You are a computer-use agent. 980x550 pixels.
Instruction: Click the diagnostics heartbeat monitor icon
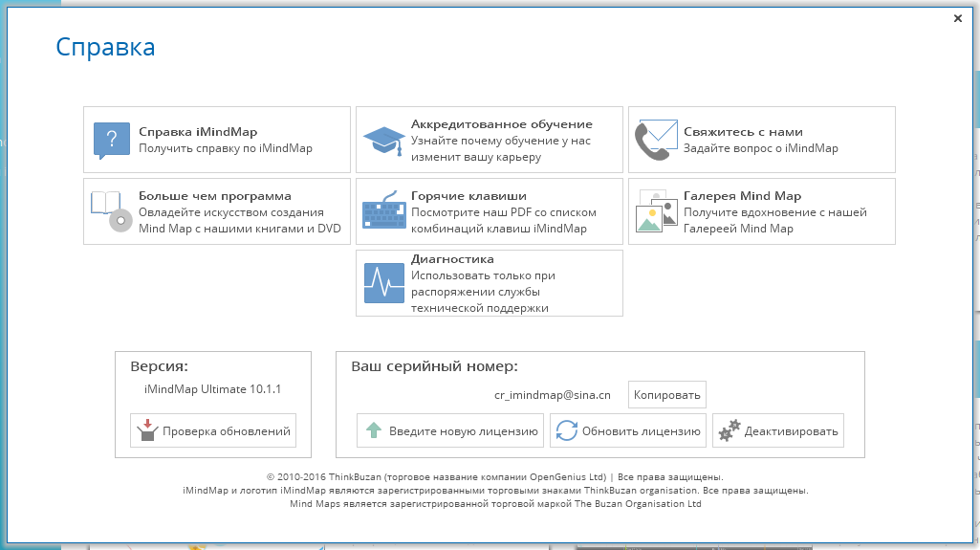(x=383, y=283)
